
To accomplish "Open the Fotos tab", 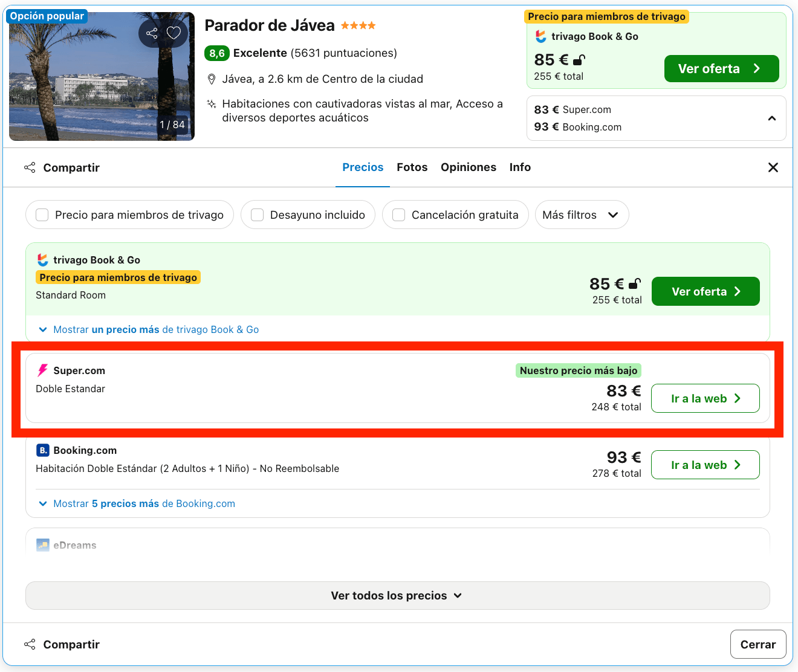I will coord(412,167).
